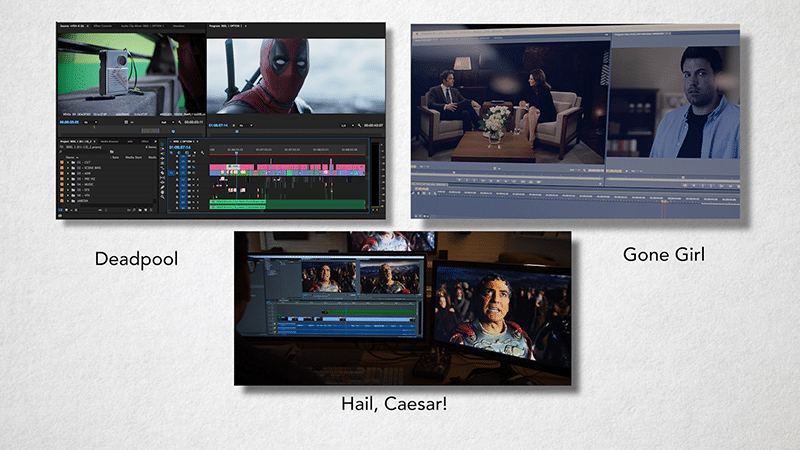
Task: Switch Deadpool project panel to list view
Action: [x=61, y=210]
